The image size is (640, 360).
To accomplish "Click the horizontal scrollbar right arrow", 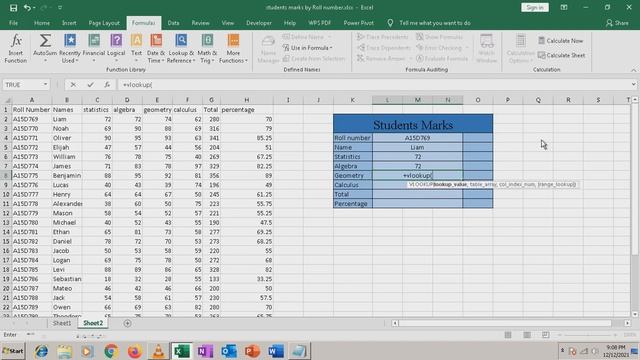I will click(x=627, y=323).
